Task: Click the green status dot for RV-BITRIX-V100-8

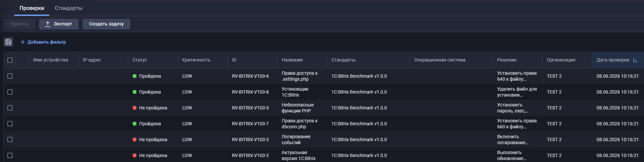Action: (x=135, y=92)
